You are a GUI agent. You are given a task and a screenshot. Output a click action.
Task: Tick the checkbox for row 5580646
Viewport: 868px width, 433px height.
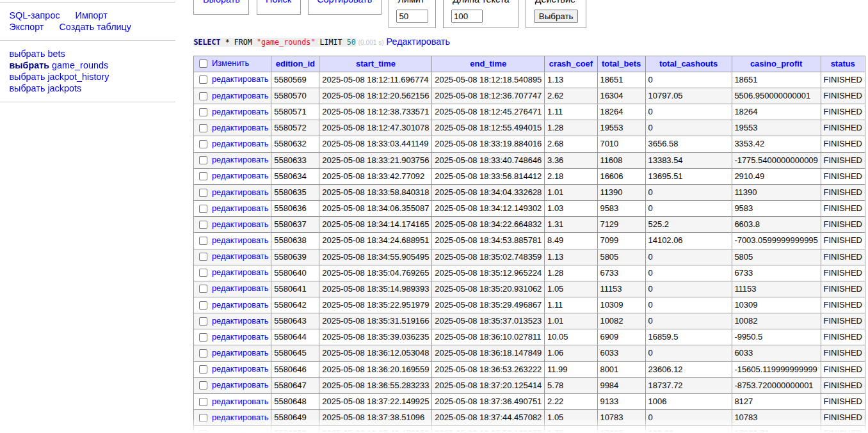203,369
